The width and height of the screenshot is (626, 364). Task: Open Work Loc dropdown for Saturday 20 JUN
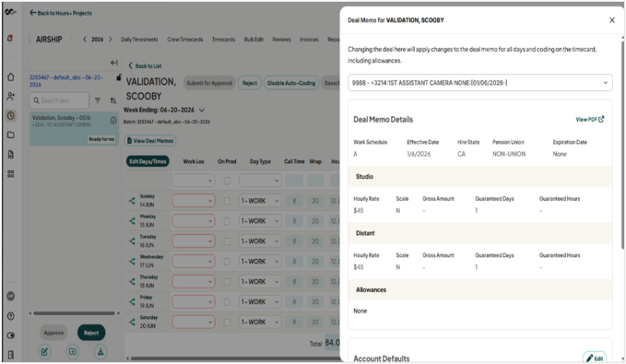tap(194, 322)
